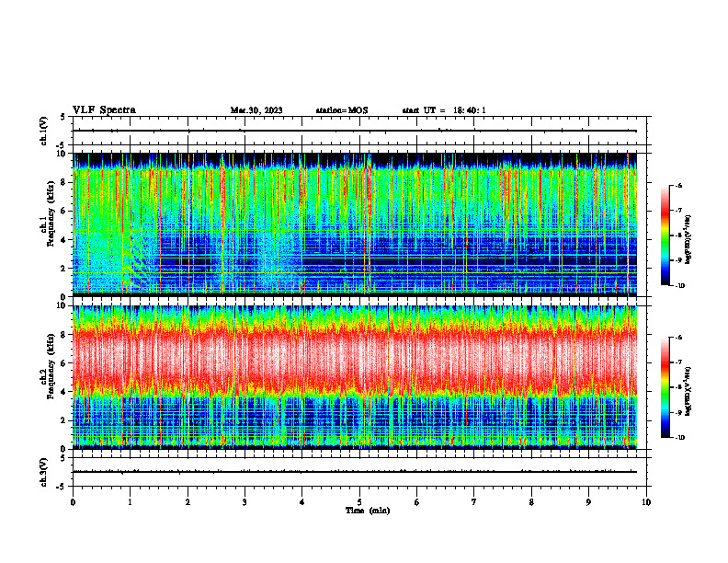The height and width of the screenshot is (563, 728).
Task: Click the "VLF Spectra" plot title
Action: [104, 110]
